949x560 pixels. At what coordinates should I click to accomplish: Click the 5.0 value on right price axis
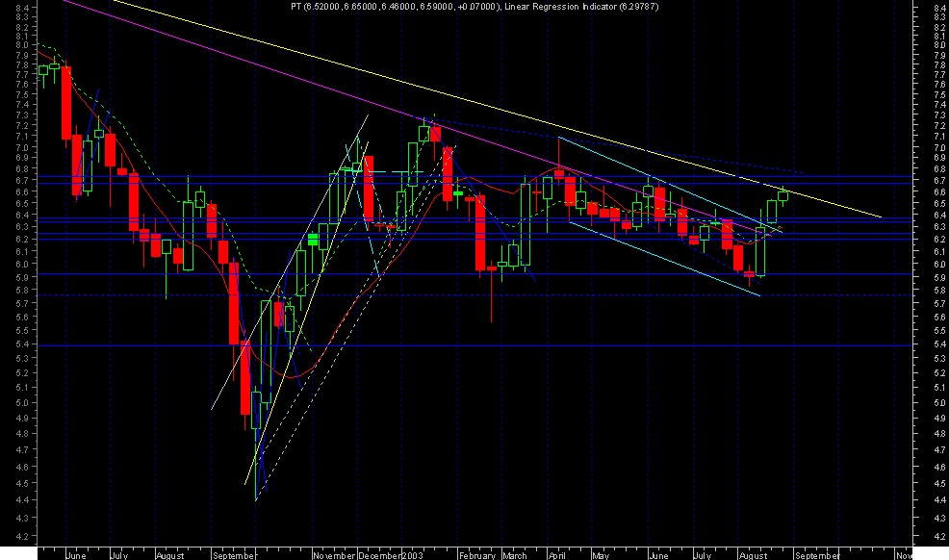coord(939,403)
